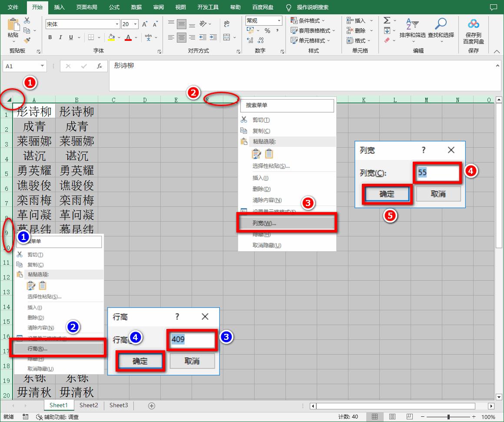Image resolution: width=504 pixels, height=422 pixels.
Task: Click 确定 in the 列宽 dialog
Action: click(x=387, y=194)
